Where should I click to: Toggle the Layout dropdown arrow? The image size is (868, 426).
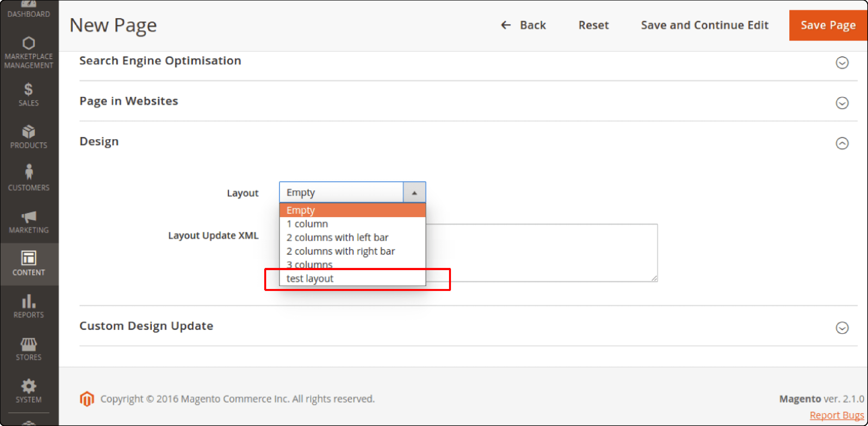(414, 193)
